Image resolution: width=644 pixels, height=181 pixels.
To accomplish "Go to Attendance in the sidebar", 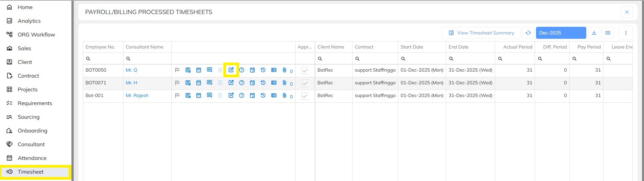I will pyautogui.click(x=32, y=158).
